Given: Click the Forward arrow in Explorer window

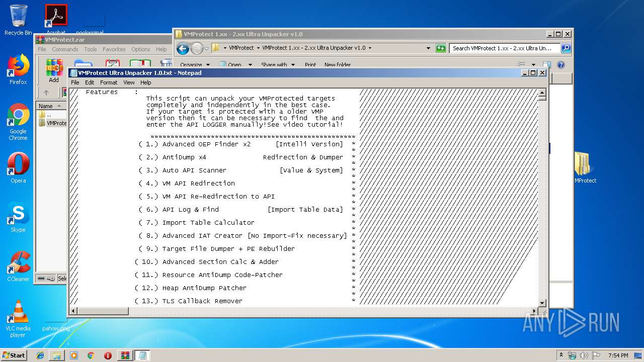Looking at the screenshot, I should (x=197, y=48).
